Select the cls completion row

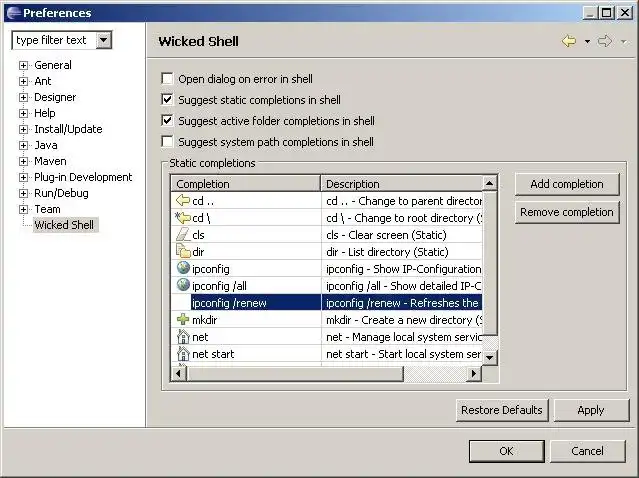326,235
